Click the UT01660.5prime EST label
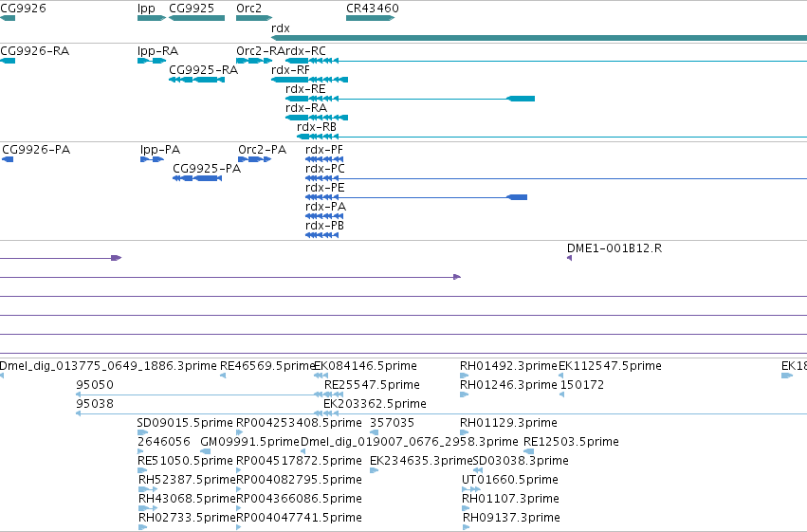 [x=510, y=480]
